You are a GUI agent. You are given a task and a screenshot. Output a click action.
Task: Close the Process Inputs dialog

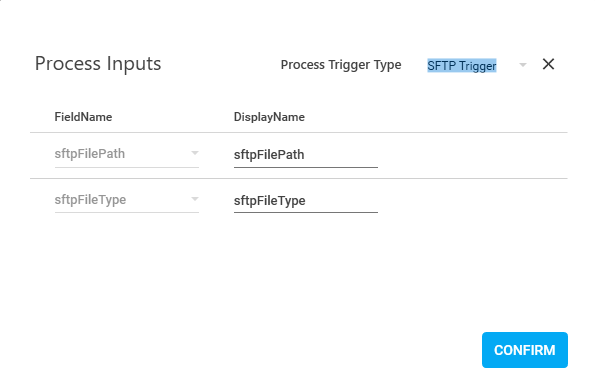coord(548,64)
